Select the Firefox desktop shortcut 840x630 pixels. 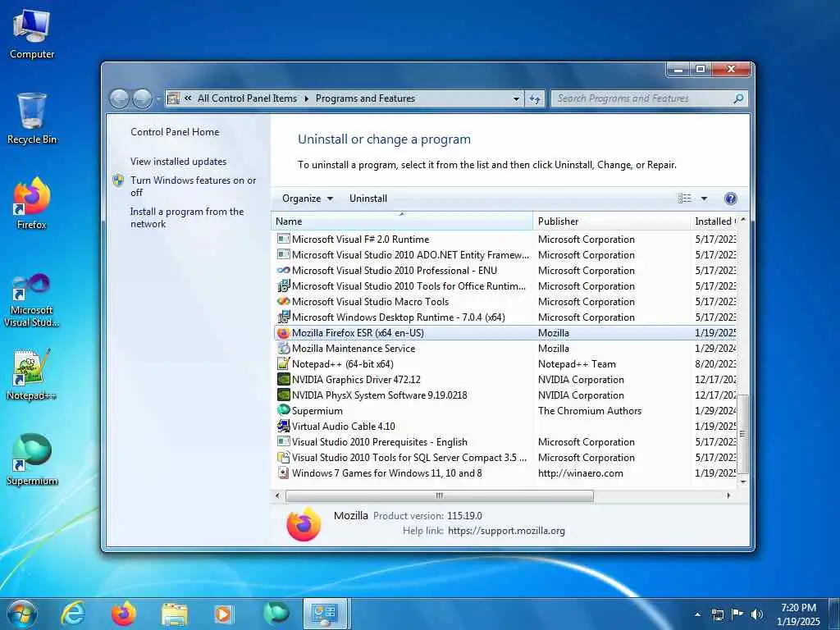click(32, 203)
